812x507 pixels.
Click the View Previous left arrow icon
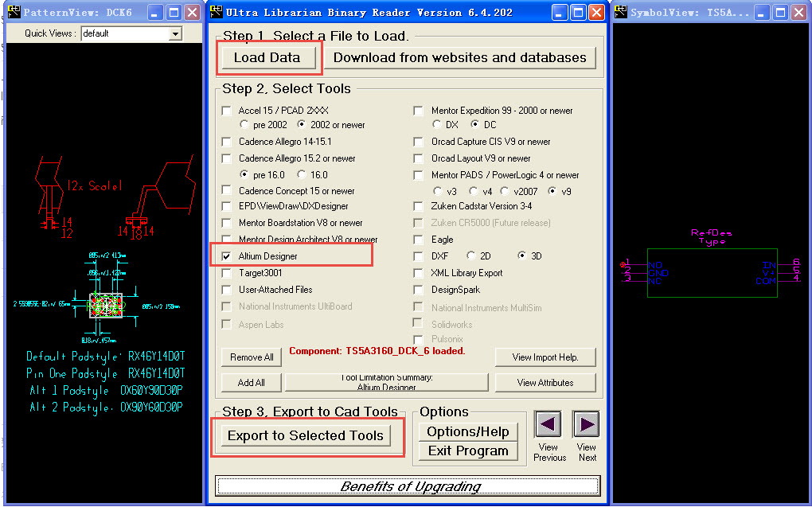[548, 425]
